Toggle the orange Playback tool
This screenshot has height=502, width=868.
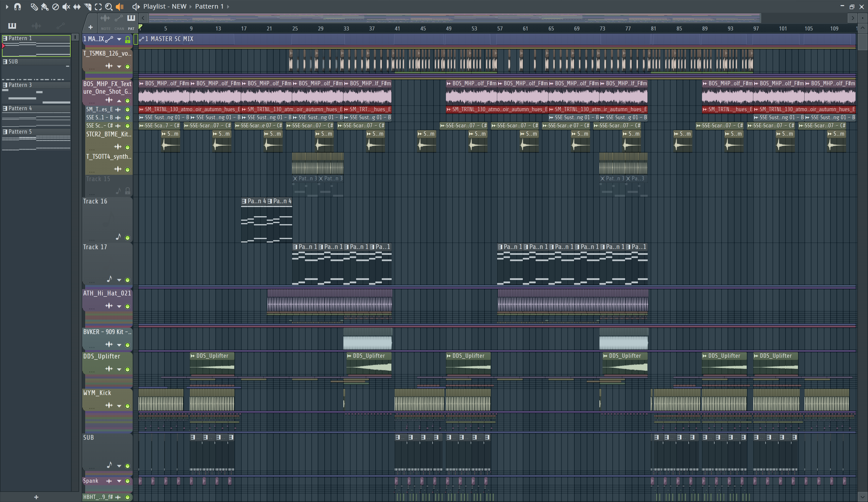pos(120,7)
